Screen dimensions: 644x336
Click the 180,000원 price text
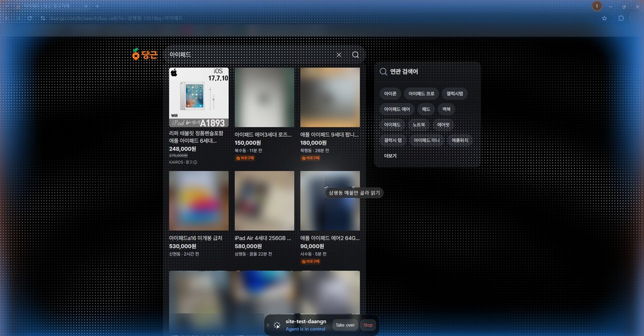click(313, 143)
